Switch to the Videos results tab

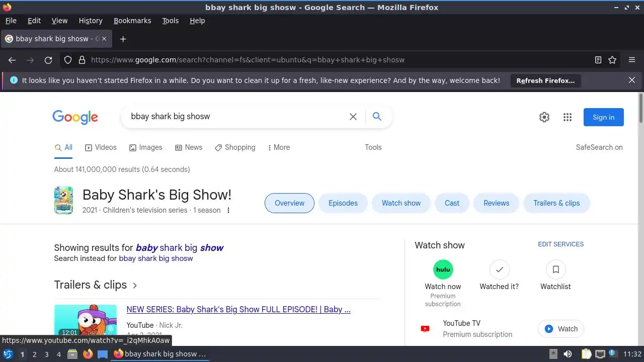tap(101, 147)
